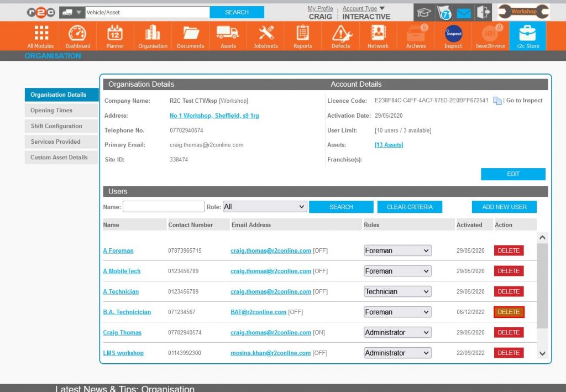Screen dimensions: 566x392
Task: Open the Planner module
Action: pos(114,35)
